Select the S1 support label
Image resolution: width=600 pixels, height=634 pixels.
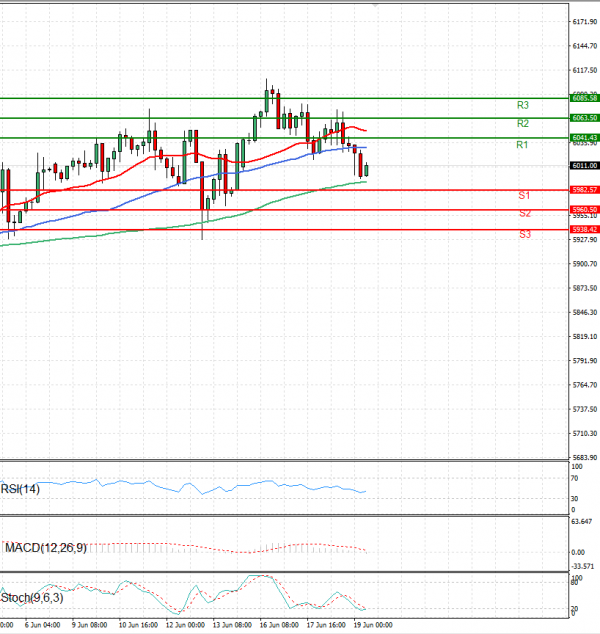524,195
